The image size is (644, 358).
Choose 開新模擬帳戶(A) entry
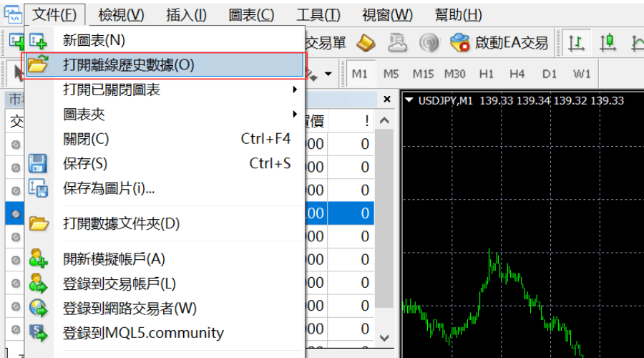pyautogui.click(x=165, y=259)
